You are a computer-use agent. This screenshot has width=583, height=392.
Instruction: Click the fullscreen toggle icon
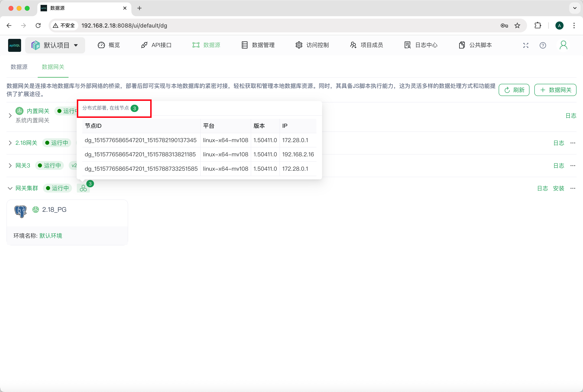point(526,45)
